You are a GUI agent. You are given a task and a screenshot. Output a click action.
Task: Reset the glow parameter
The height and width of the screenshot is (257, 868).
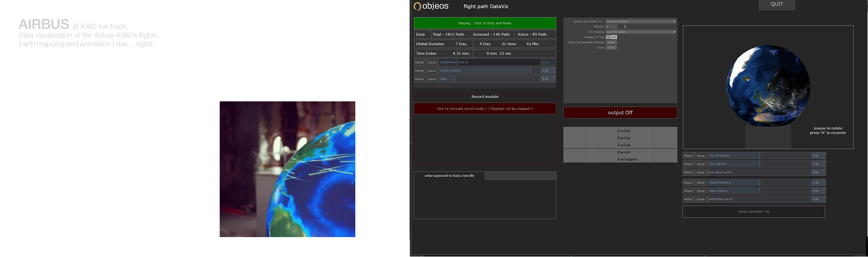420,79
